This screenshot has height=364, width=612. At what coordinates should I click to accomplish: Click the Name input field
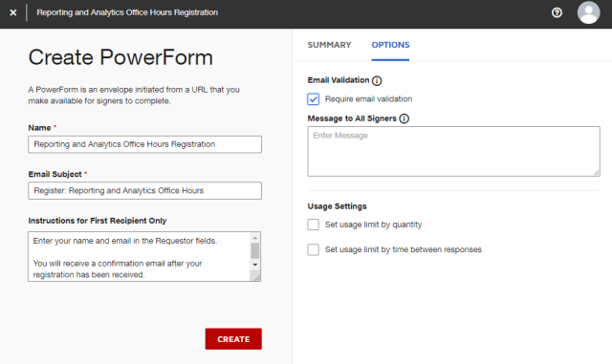(x=144, y=144)
